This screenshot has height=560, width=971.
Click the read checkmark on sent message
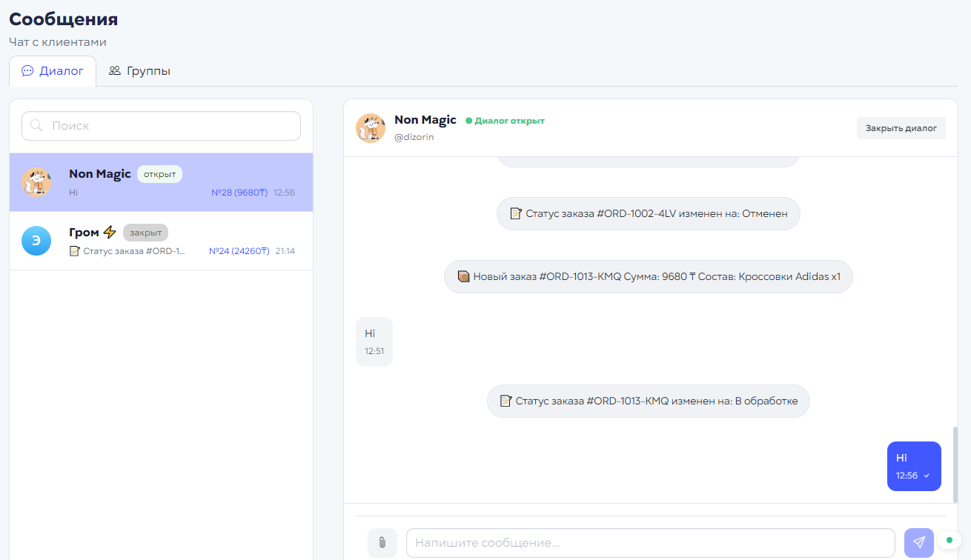click(927, 476)
